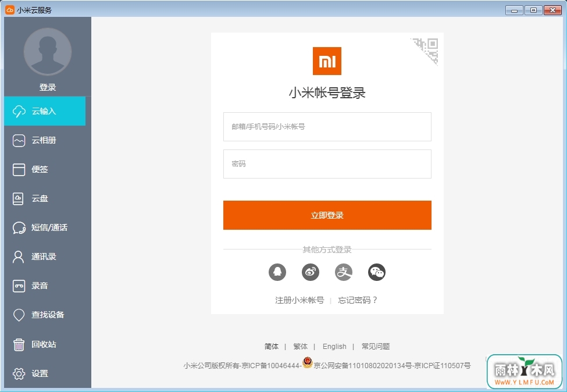The height and width of the screenshot is (392, 567).
Task: Open the 便签 notes section
Action: click(x=45, y=169)
